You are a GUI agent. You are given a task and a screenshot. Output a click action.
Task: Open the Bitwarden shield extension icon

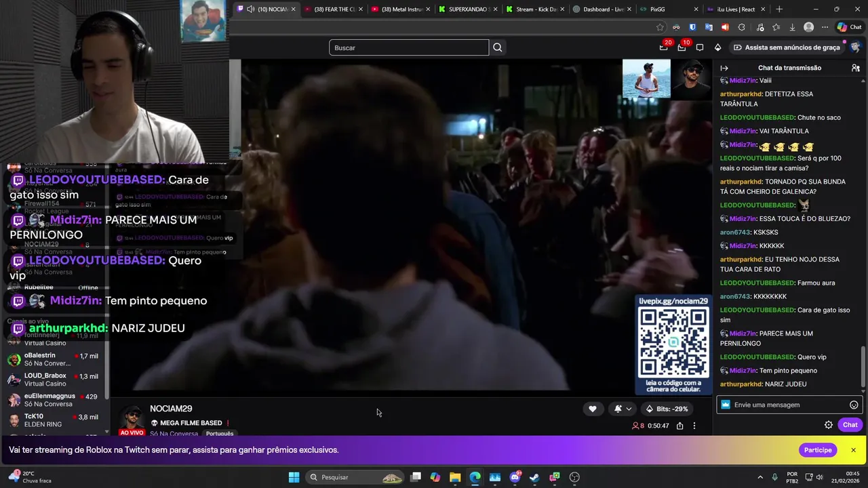pyautogui.click(x=692, y=27)
